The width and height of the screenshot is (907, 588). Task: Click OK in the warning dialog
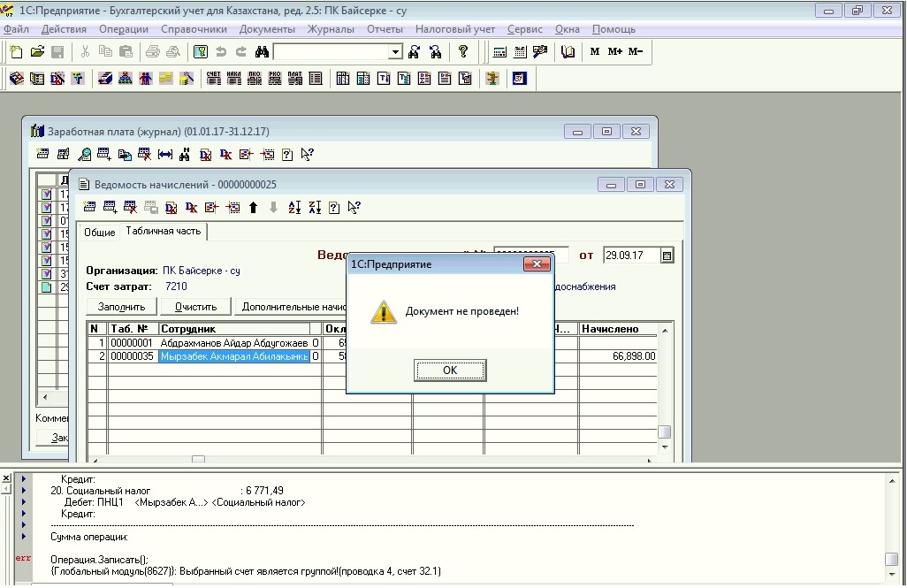point(450,370)
